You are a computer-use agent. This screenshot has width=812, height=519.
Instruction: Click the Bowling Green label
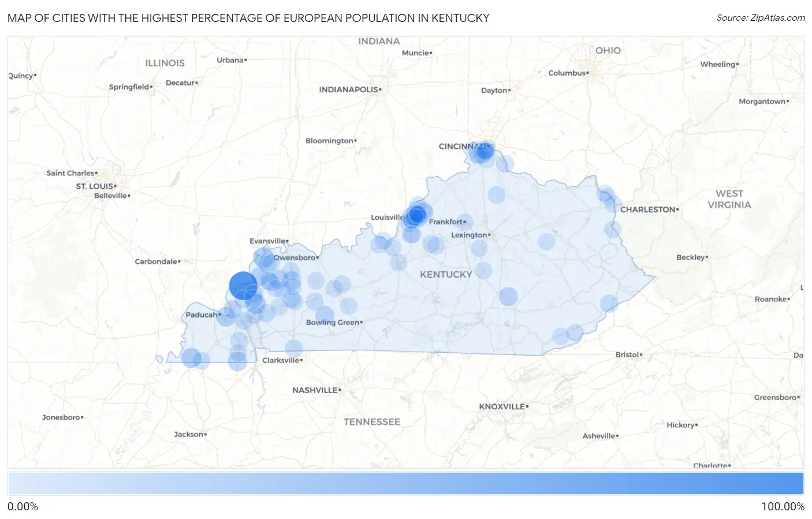(x=333, y=322)
